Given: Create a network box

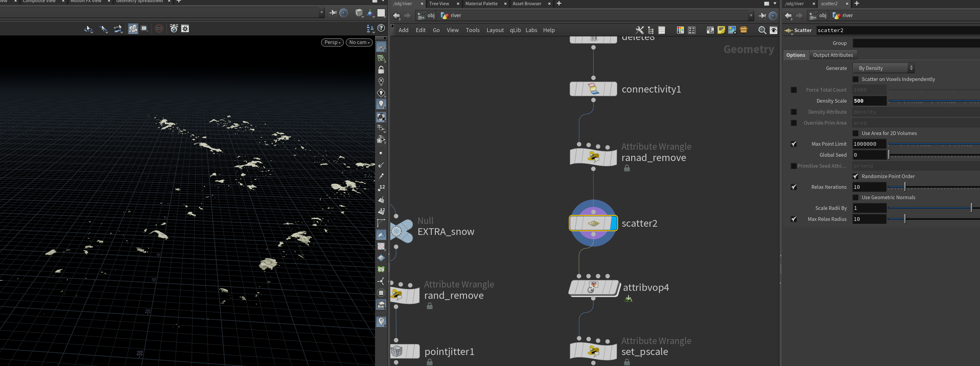Looking at the screenshot, I should (x=710, y=30).
